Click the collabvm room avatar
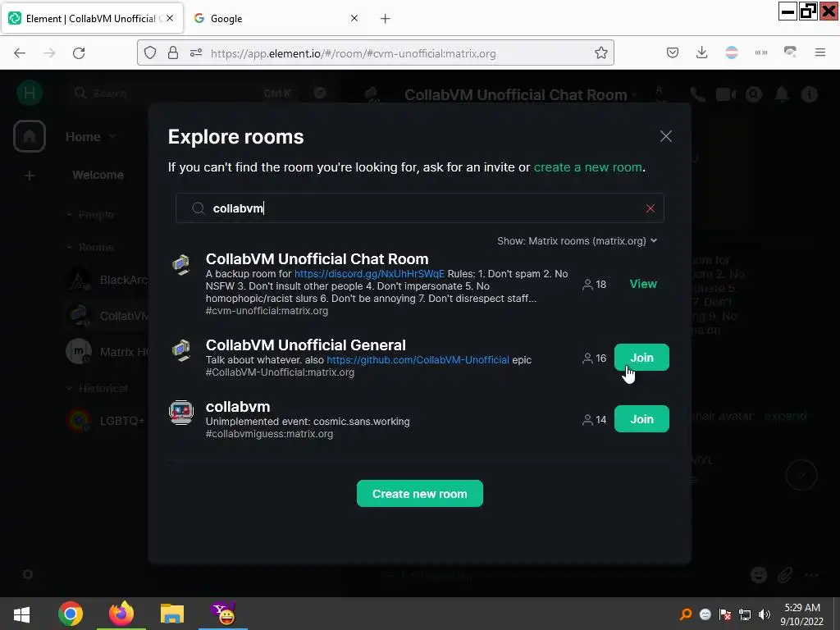Viewport: 840px width, 630px height. point(181,412)
